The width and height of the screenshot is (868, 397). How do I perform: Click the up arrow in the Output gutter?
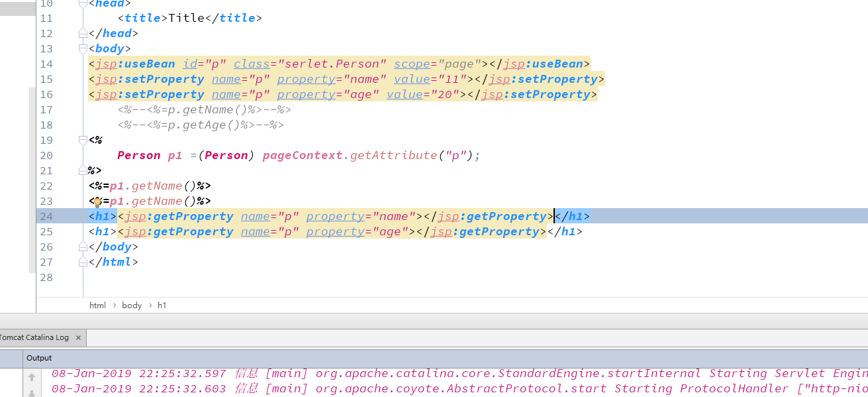pos(31,377)
